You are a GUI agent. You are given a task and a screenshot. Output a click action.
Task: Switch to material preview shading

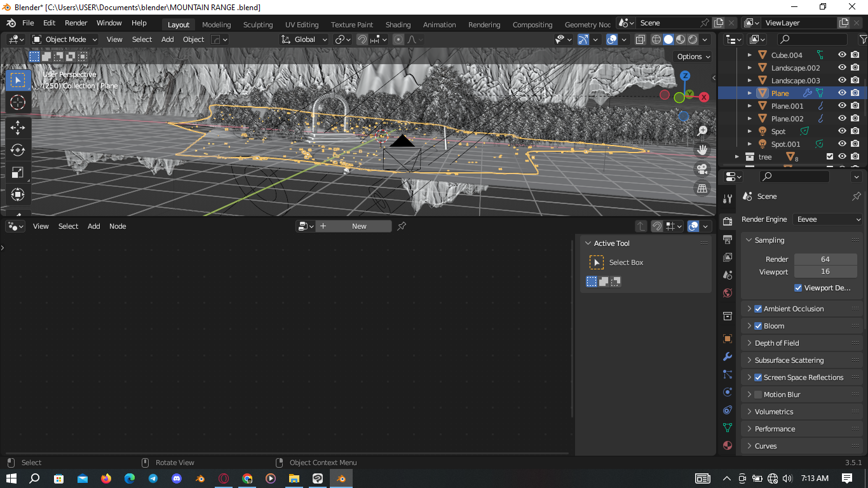click(681, 39)
